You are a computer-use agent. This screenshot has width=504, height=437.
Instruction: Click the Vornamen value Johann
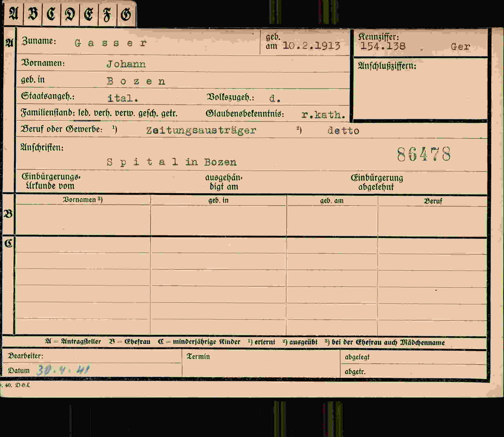point(126,64)
